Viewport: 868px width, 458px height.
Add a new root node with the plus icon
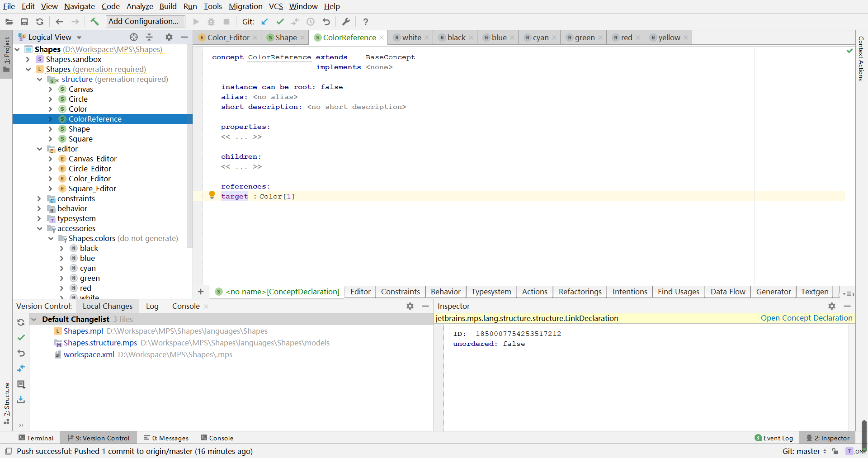(201, 292)
